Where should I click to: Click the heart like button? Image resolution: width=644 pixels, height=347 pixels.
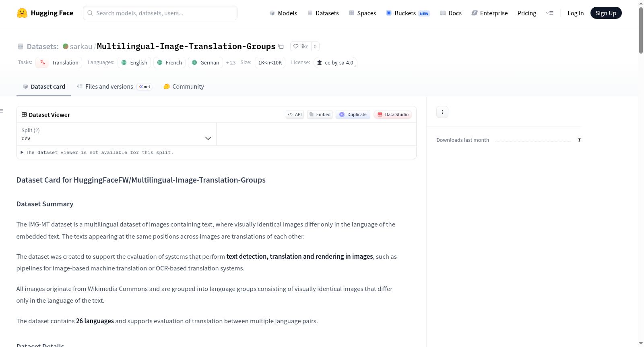click(x=301, y=46)
